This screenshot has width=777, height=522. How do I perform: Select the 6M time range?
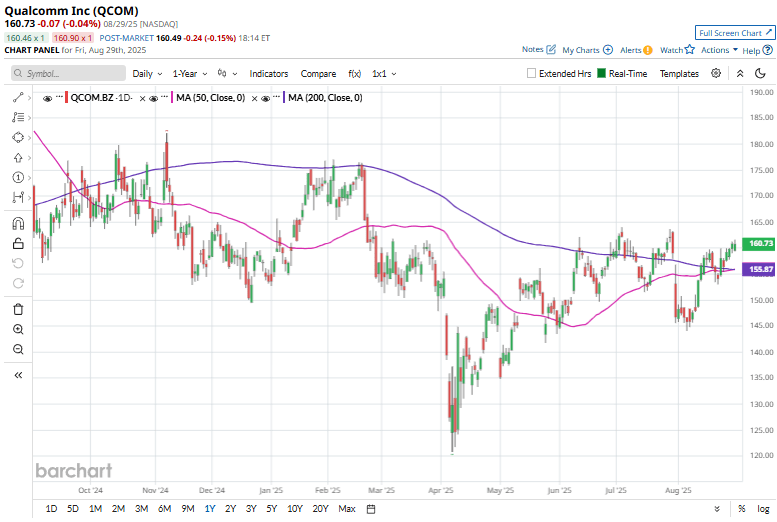[x=164, y=509]
